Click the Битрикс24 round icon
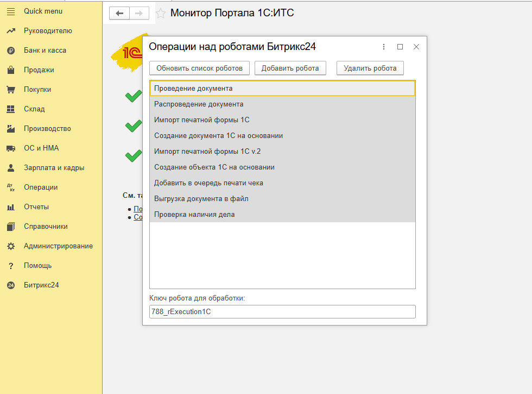 tap(10, 285)
